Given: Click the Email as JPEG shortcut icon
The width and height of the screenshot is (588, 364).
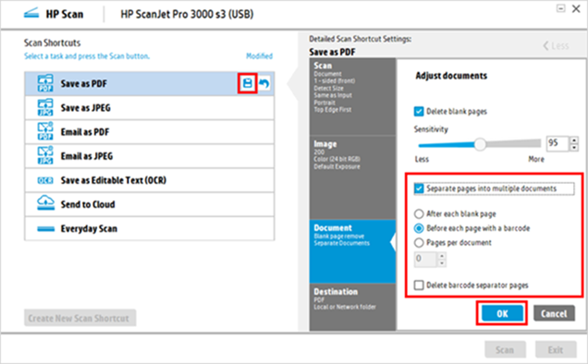Looking at the screenshot, I should [x=45, y=155].
